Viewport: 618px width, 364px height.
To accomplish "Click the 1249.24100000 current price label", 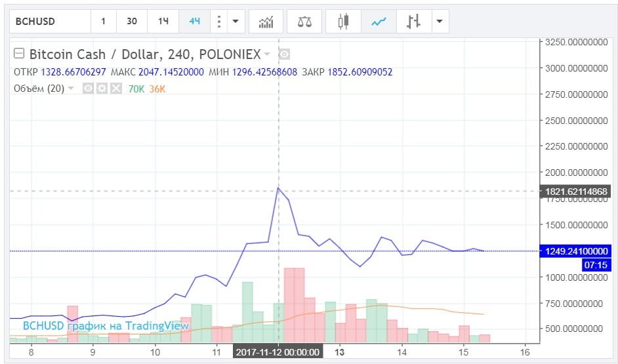I will tap(575, 251).
